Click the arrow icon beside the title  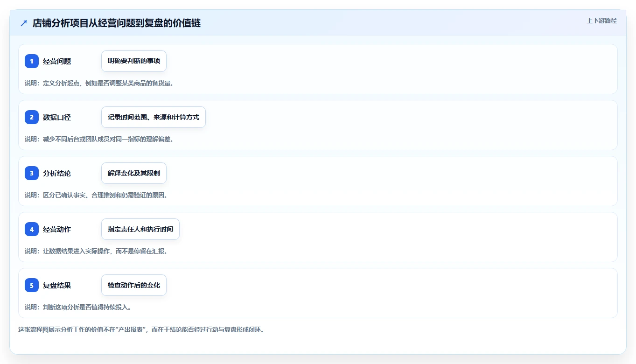point(24,23)
